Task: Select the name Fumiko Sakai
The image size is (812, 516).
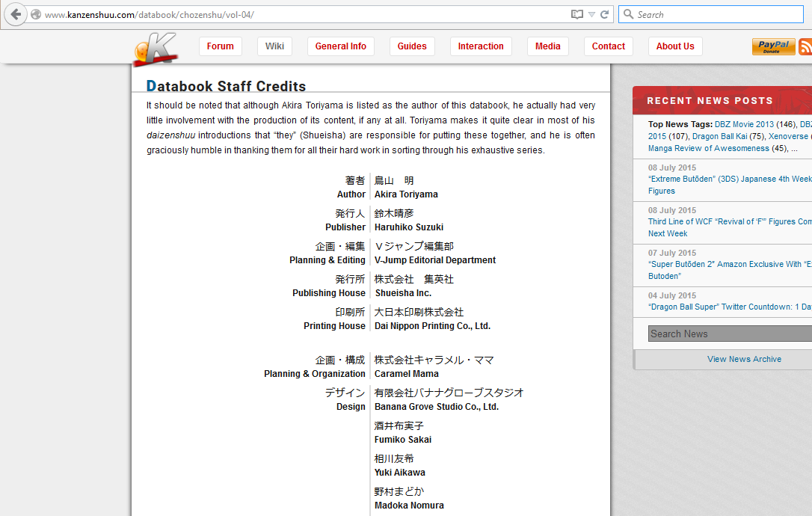Action: tap(403, 439)
